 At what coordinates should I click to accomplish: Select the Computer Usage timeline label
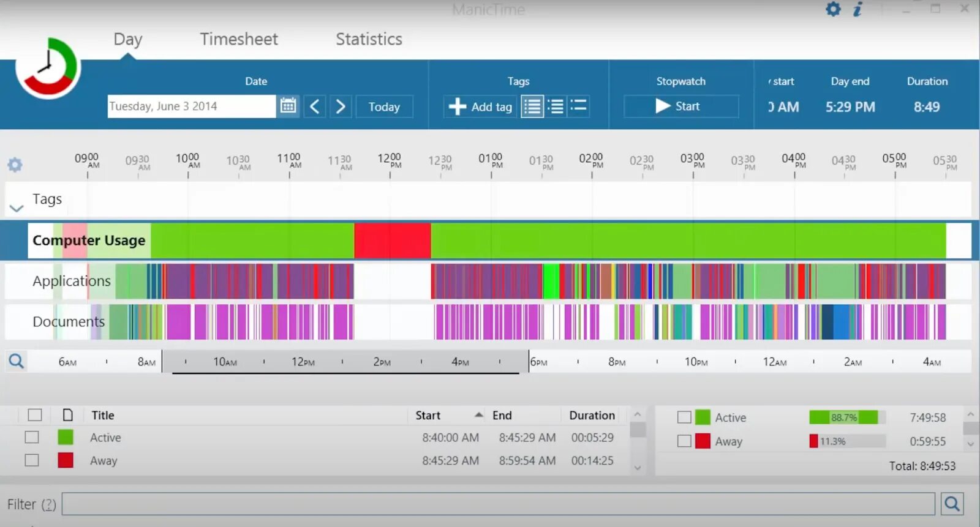pyautogui.click(x=89, y=241)
